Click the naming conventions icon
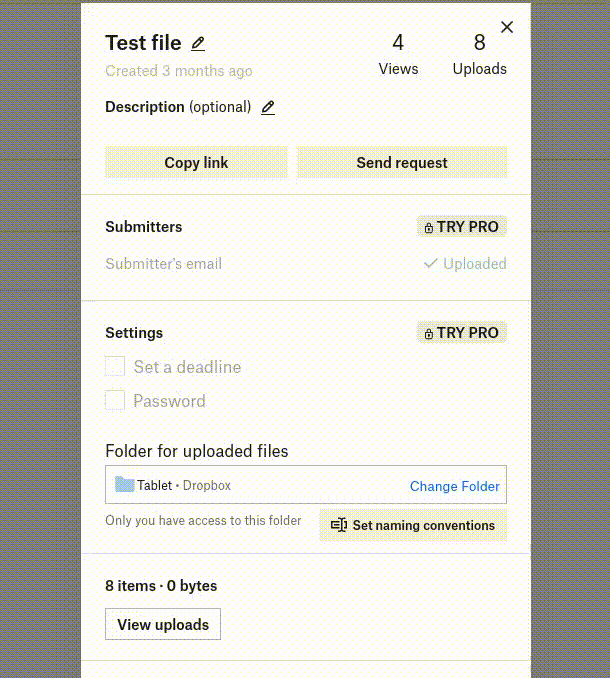 (x=339, y=526)
